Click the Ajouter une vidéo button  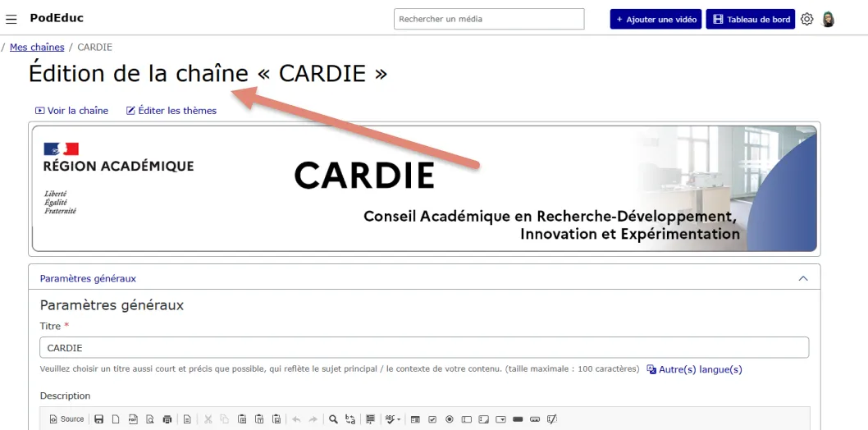click(656, 20)
